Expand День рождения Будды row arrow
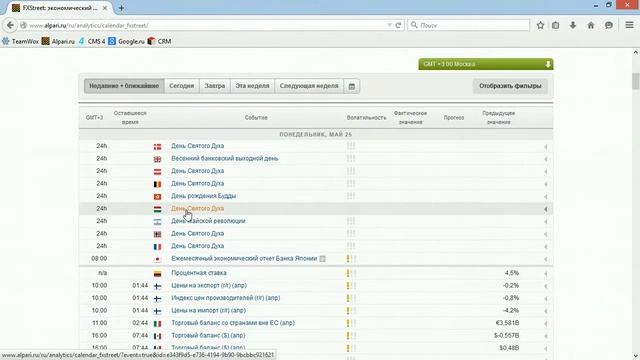Image resolution: width=640 pixels, height=360 pixels. coord(546,197)
